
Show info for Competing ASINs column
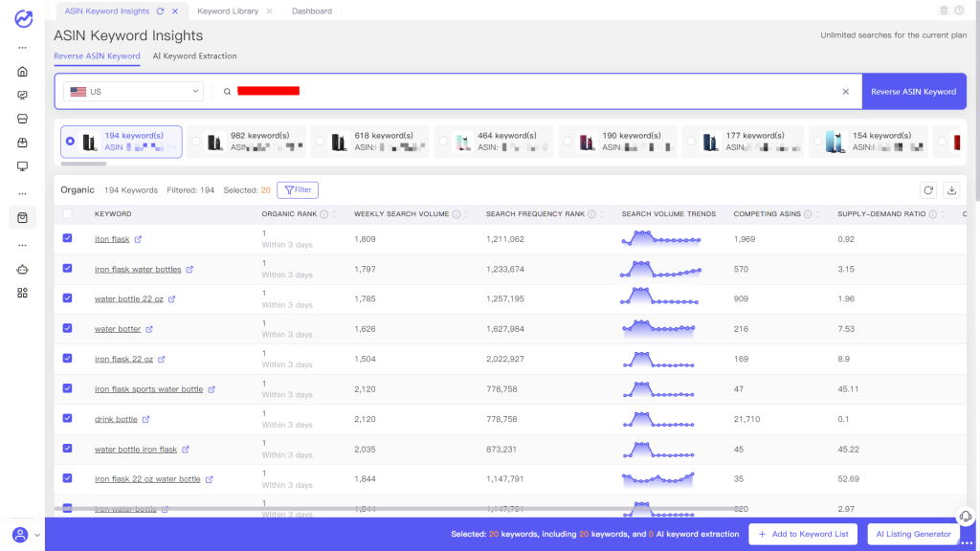click(x=808, y=214)
